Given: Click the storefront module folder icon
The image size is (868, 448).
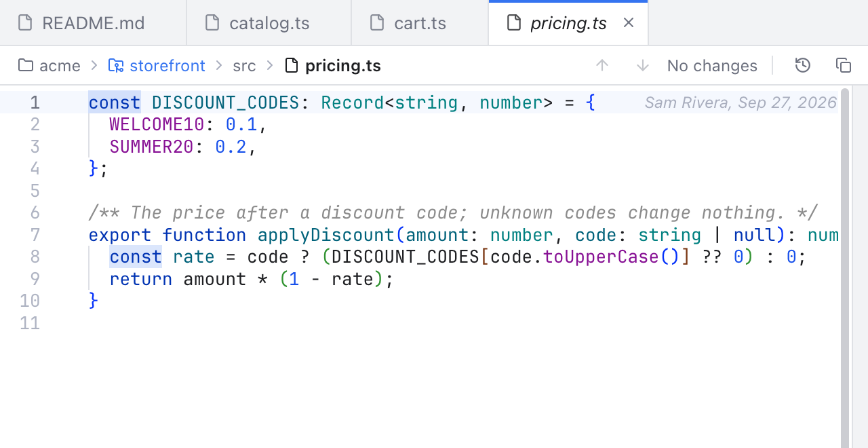Looking at the screenshot, I should (x=116, y=66).
